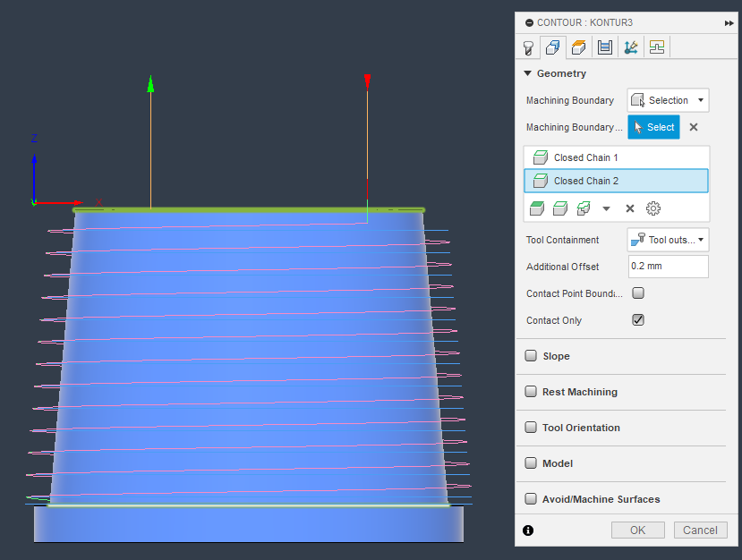
Task: Enable Avoid/Machine Surfaces checkbox
Action: [531, 499]
